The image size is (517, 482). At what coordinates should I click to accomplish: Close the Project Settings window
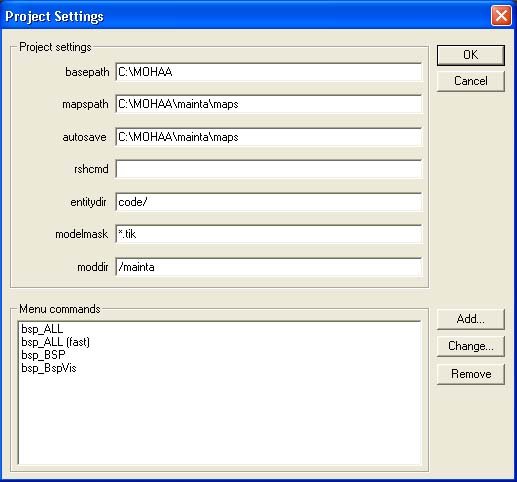501,15
